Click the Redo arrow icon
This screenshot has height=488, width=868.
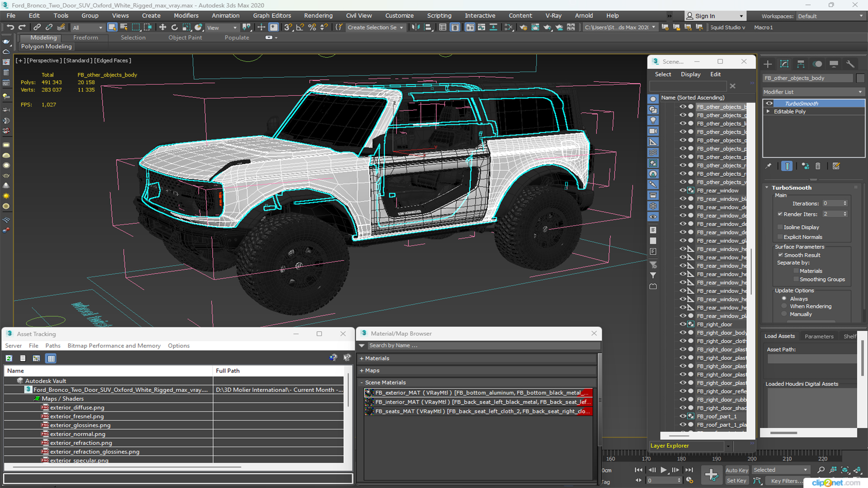22,28
